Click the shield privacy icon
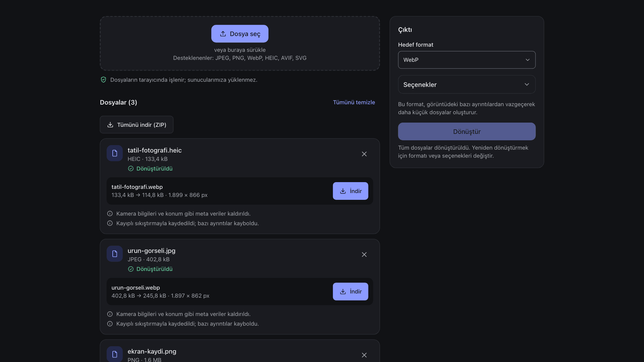 click(x=103, y=80)
